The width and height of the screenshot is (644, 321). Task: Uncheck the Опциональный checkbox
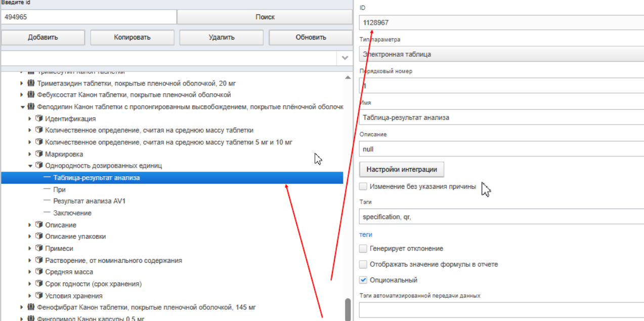pos(363,280)
